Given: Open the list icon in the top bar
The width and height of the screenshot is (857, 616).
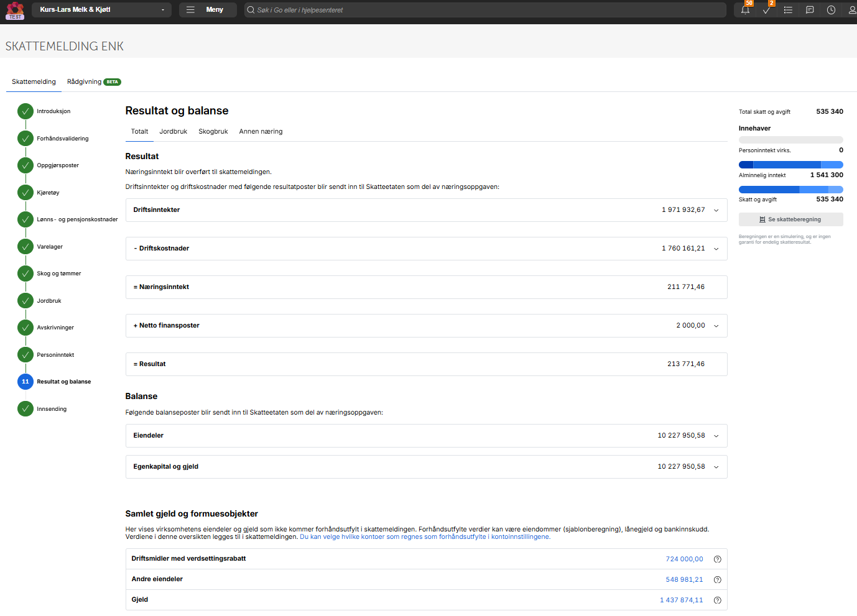Looking at the screenshot, I should (788, 10).
